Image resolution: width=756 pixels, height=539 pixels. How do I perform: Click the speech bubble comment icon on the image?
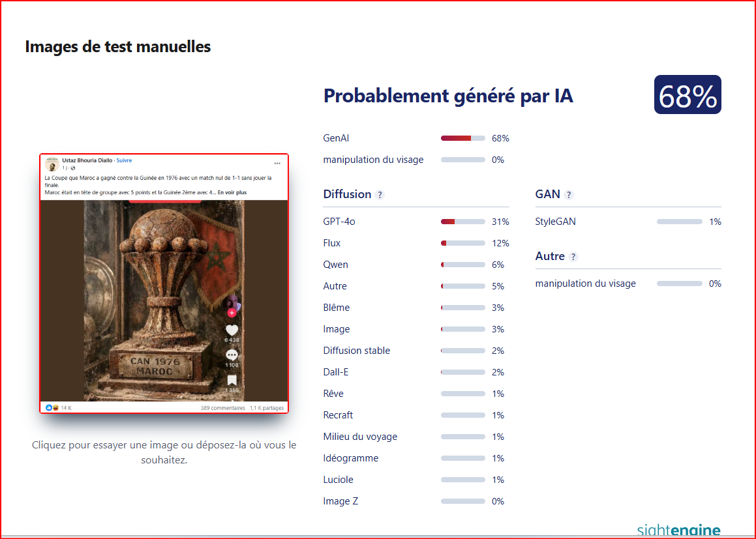(232, 355)
